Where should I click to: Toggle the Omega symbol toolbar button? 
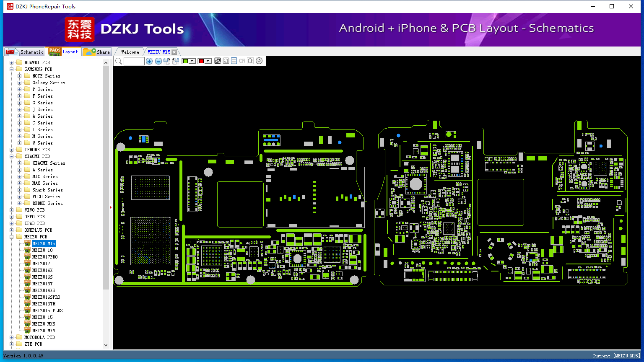(x=250, y=61)
